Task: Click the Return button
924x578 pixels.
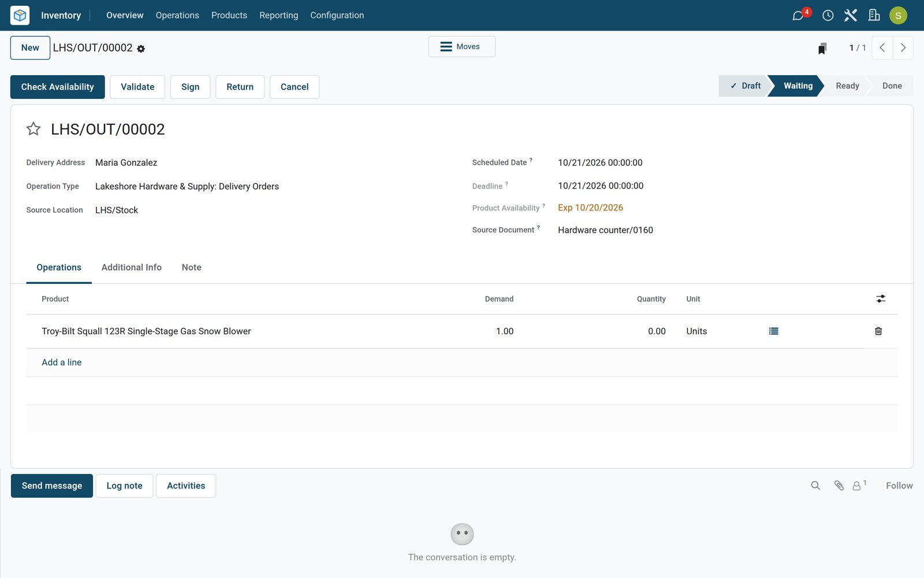Action: click(x=240, y=87)
